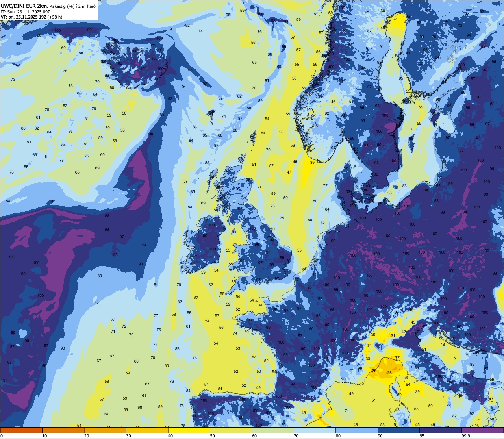The width and height of the screenshot is (504, 439).
Task: Click the 20–30 amber legend swatch
Action: coord(105,430)
